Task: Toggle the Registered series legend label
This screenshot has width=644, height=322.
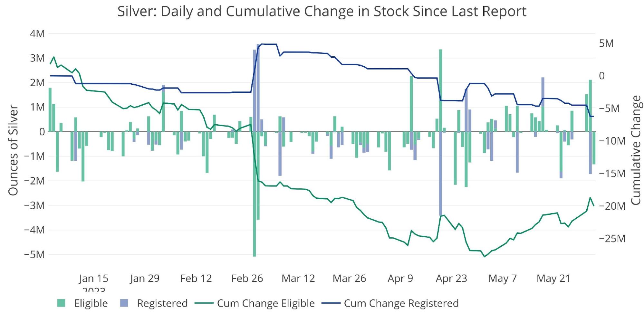Action: 162,303
